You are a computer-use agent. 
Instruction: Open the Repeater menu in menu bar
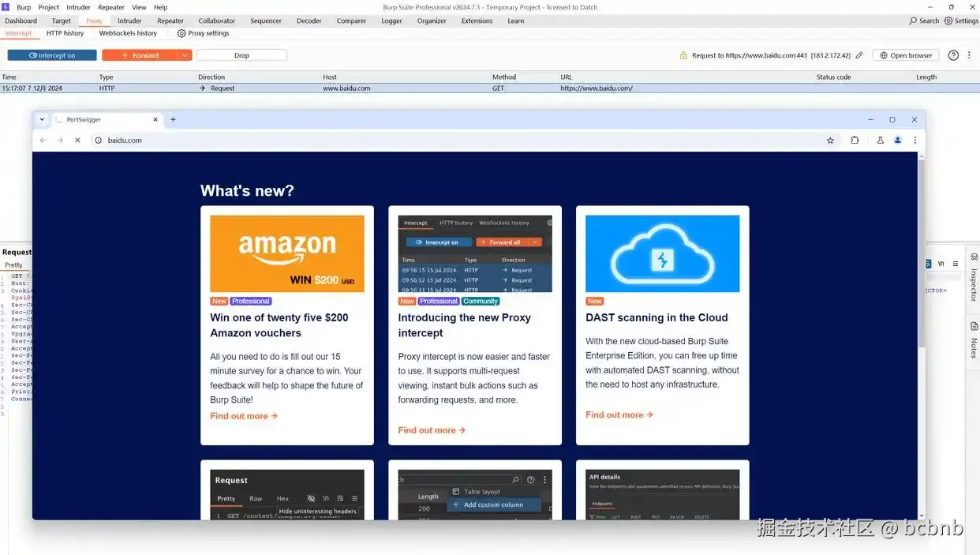pos(111,7)
